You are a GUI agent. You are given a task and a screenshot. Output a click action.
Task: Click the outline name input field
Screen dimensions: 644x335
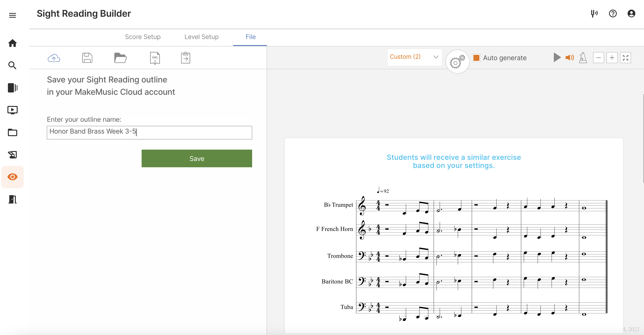[149, 132]
